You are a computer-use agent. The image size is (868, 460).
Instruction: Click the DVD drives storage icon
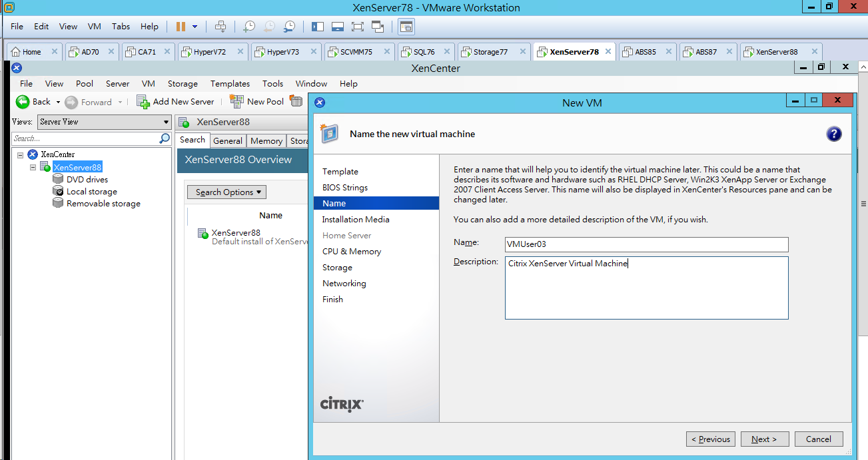[x=58, y=179]
